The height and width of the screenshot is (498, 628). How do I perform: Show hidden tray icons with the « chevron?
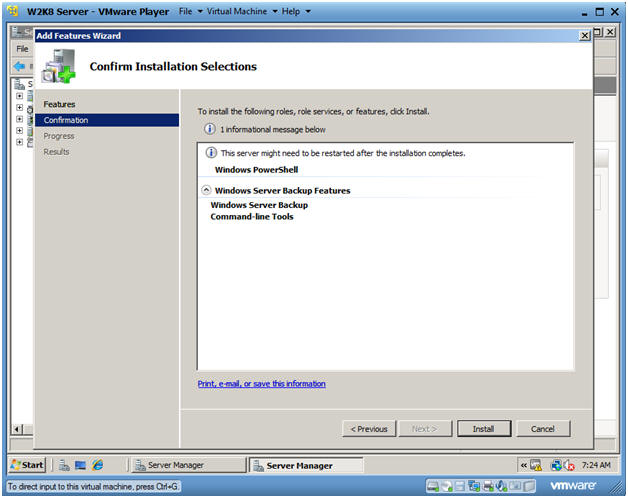coord(523,465)
